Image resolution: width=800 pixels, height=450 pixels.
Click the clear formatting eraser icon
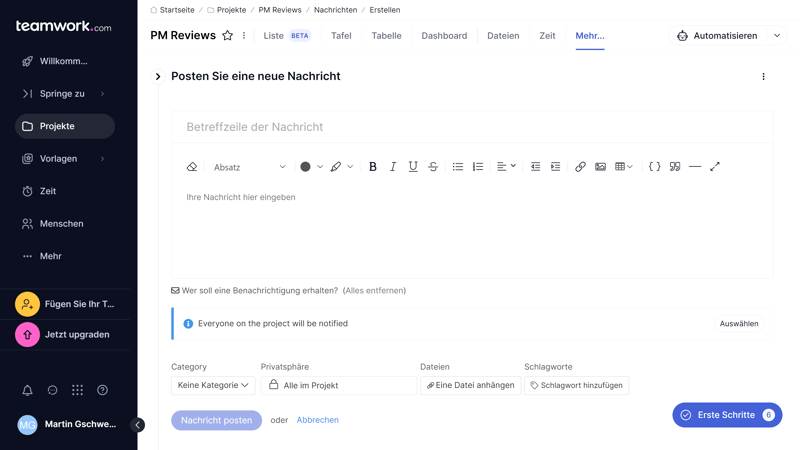(x=192, y=167)
